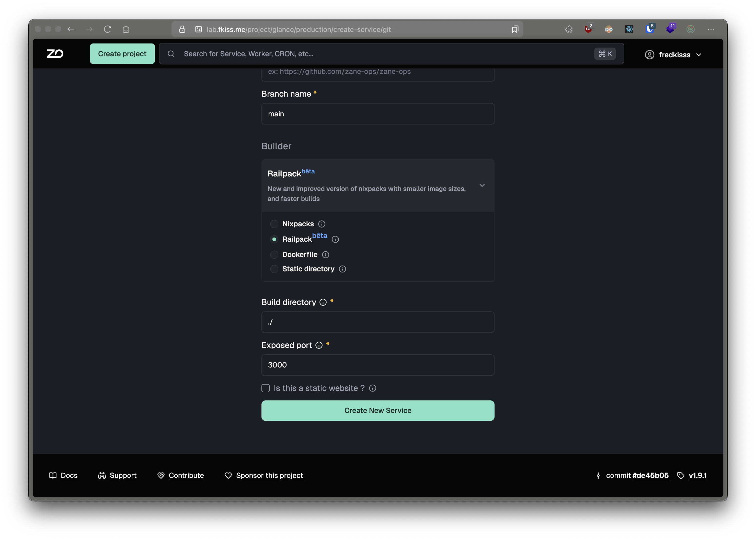Select the Nixpacks builder
756x539 pixels.
click(x=274, y=224)
